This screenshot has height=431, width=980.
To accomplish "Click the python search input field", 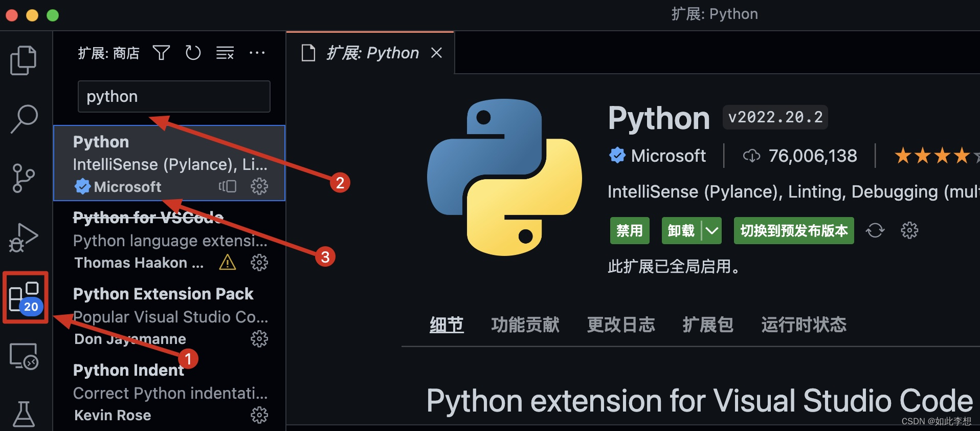I will (174, 96).
